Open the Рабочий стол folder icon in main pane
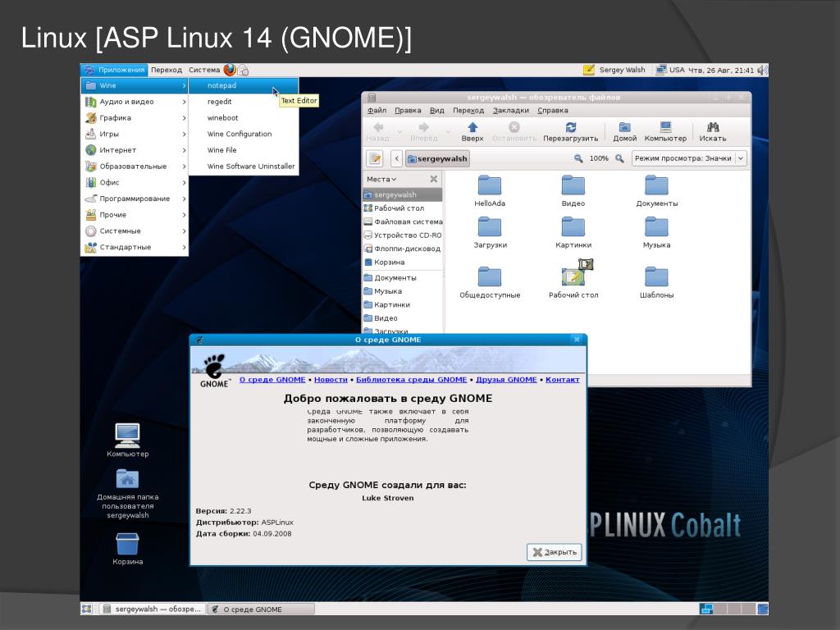Image resolution: width=840 pixels, height=630 pixels. coord(573,279)
